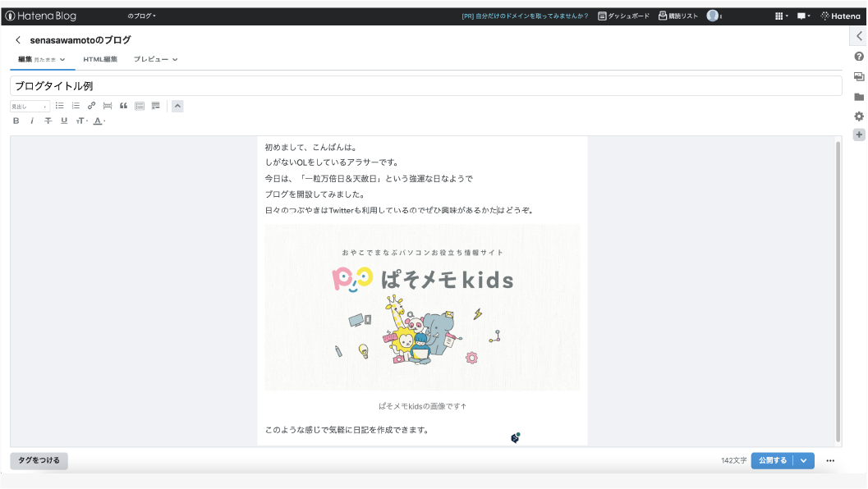The image size is (868, 489).
Task: Insert a hyperlink using the chain icon
Action: [92, 106]
